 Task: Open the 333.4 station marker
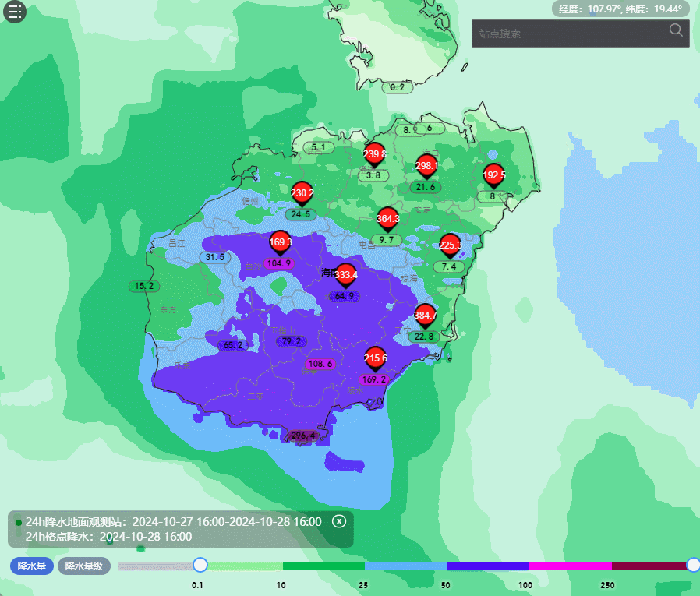(x=345, y=275)
